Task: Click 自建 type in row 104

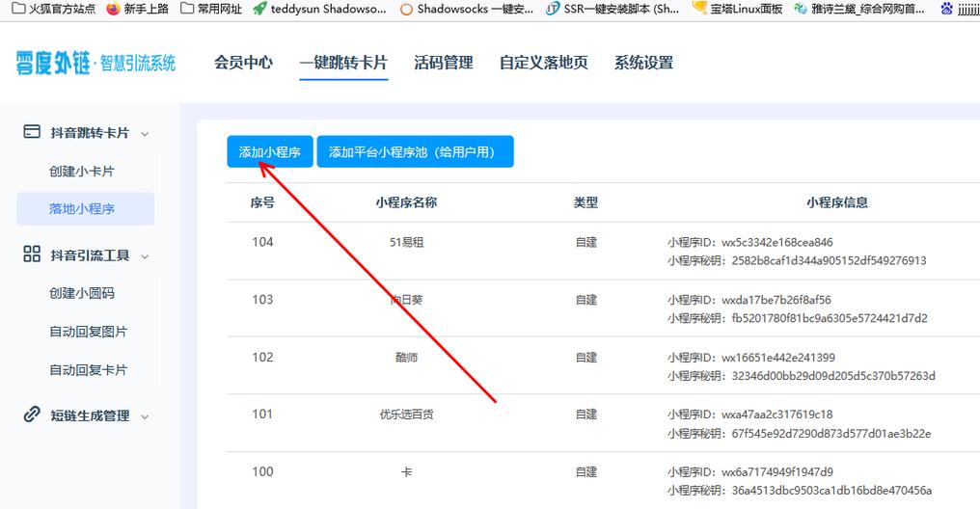Action: point(586,242)
